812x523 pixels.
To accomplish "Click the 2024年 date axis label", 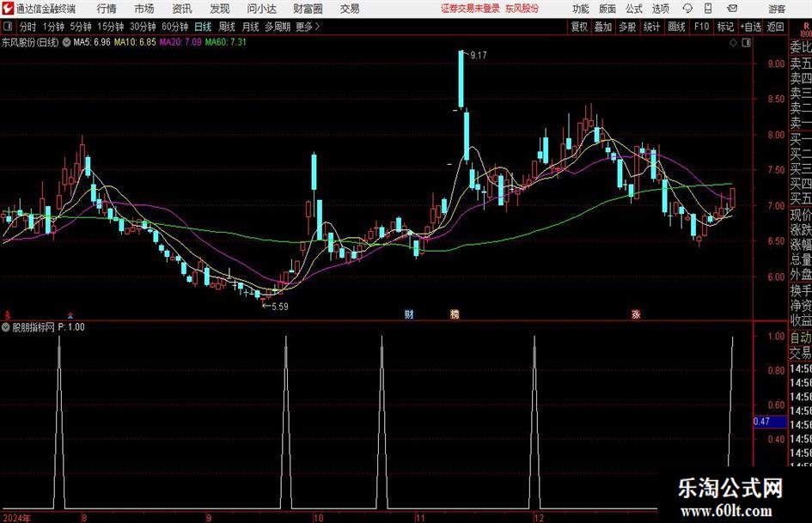I will click(16, 518).
